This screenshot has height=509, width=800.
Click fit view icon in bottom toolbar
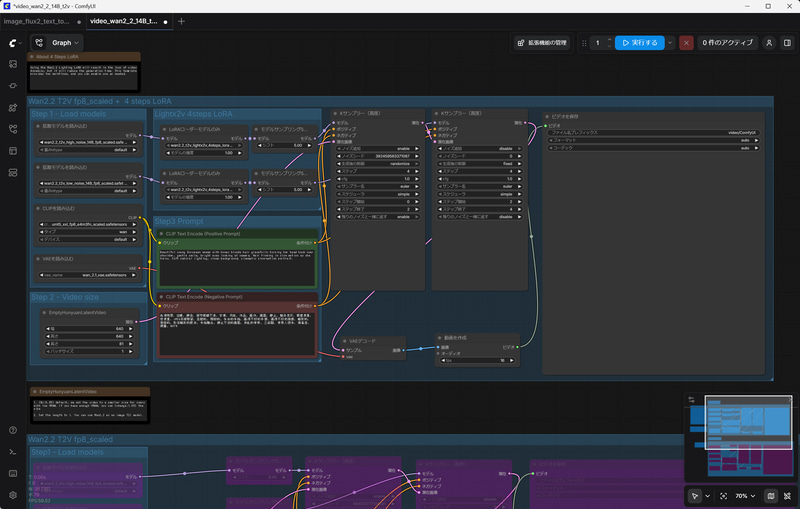coord(723,495)
